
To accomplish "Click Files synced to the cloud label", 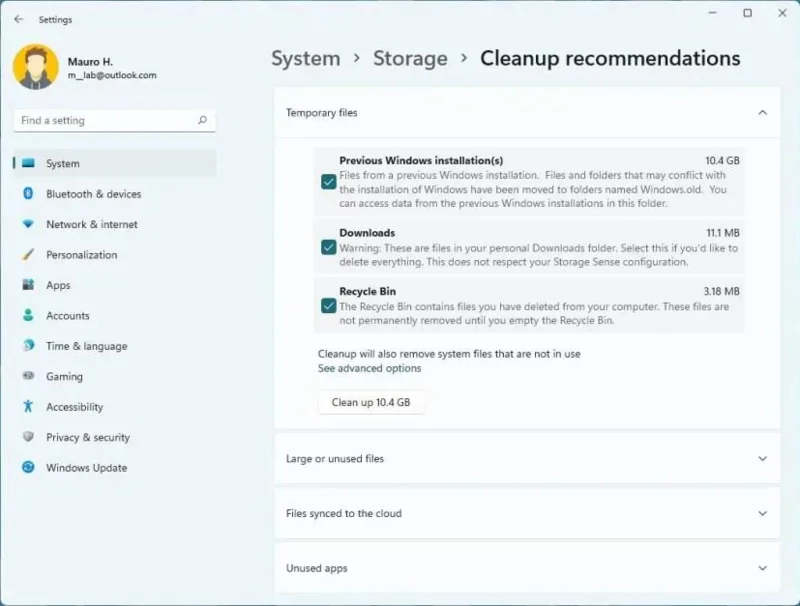I will [344, 513].
